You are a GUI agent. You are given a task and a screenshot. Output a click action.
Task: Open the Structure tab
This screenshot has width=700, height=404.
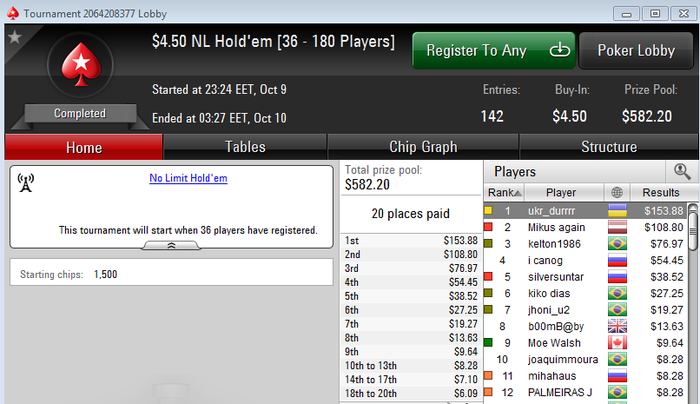click(608, 147)
